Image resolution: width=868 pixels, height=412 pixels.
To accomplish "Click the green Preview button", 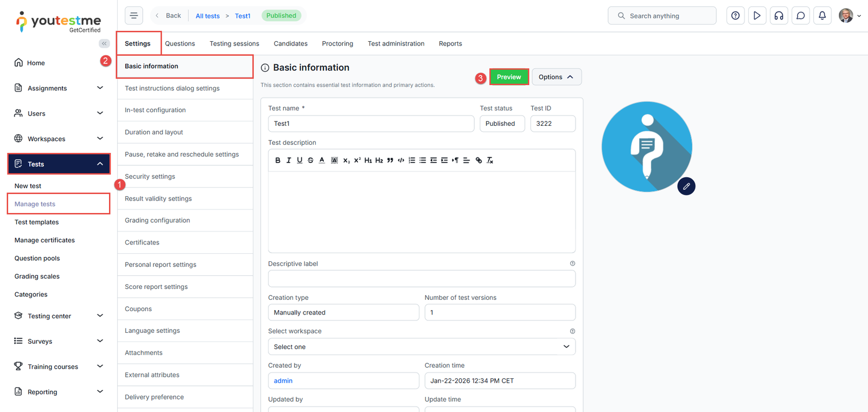I will 508,77.
